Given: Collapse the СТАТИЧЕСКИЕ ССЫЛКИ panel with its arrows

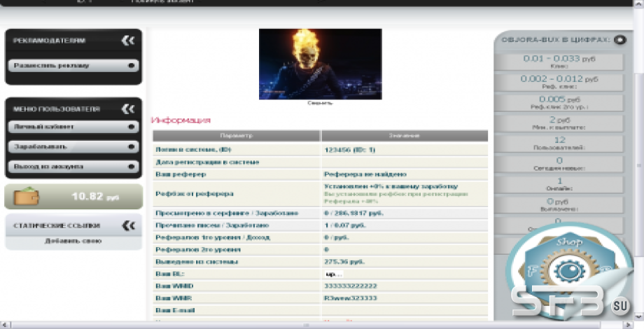Looking at the screenshot, I should pos(129,225).
